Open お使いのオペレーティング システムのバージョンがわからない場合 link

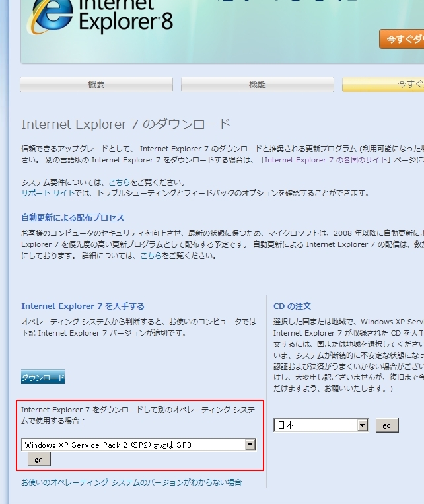click(x=131, y=482)
